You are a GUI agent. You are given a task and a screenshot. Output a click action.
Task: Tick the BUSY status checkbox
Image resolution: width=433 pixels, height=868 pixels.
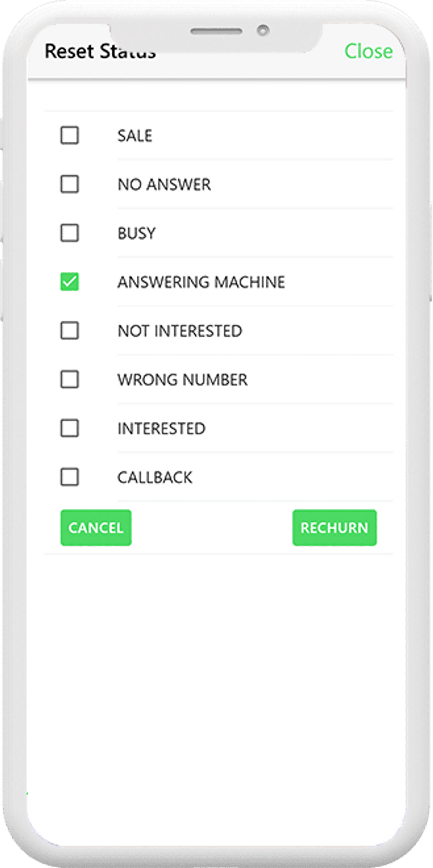(x=69, y=233)
